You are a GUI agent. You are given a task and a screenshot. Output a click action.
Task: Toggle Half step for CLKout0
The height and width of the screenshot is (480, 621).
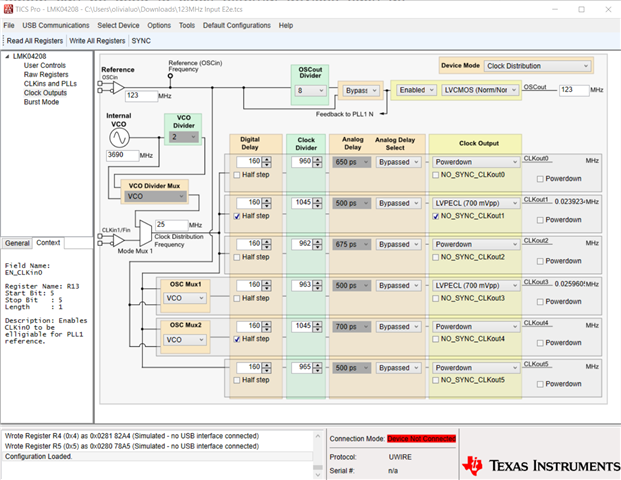pos(237,175)
